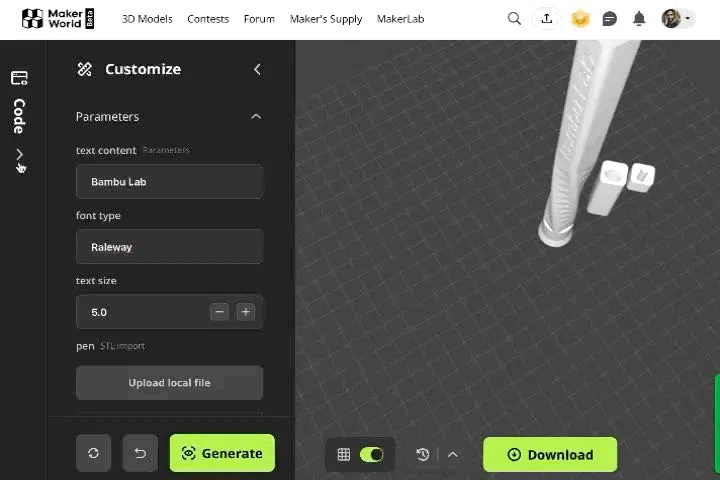Viewport: 720px width, 480px height.
Task: Open the gold points badge icon
Action: [x=580, y=19]
